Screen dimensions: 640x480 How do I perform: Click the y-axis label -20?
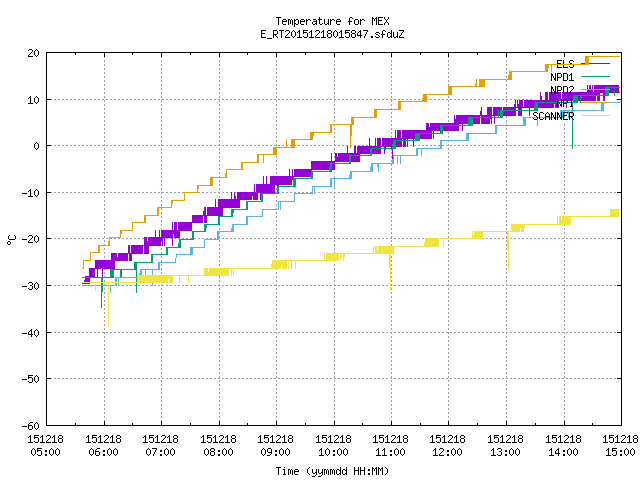coord(31,239)
